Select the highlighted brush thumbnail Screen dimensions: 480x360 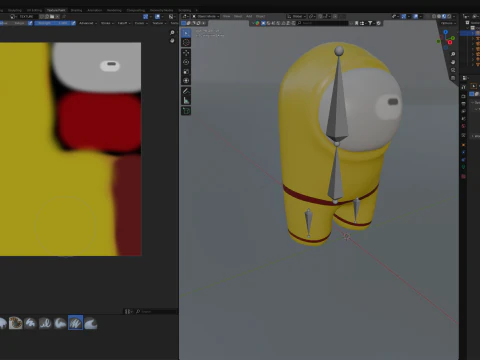pos(75,323)
